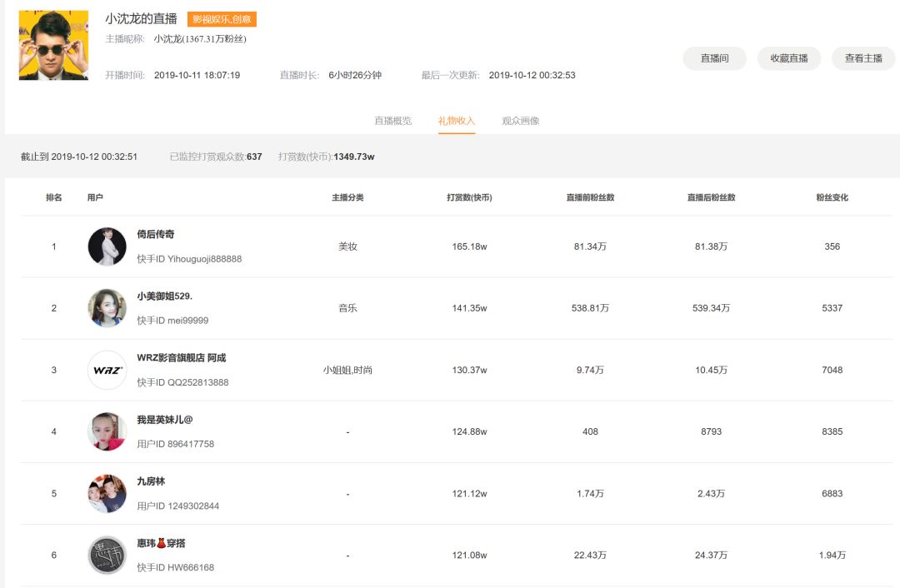The width and height of the screenshot is (900, 588).
Task: Click the WRZ brand avatar
Action: tap(106, 370)
